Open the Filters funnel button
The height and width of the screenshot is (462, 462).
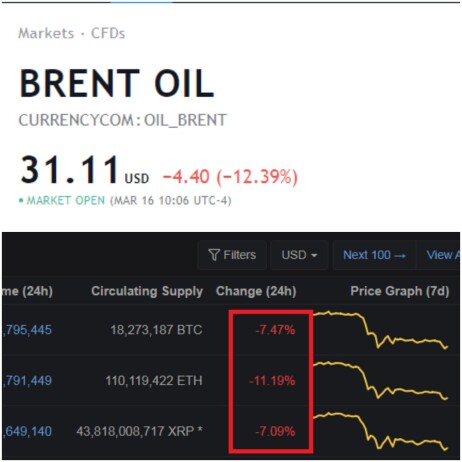[232, 255]
